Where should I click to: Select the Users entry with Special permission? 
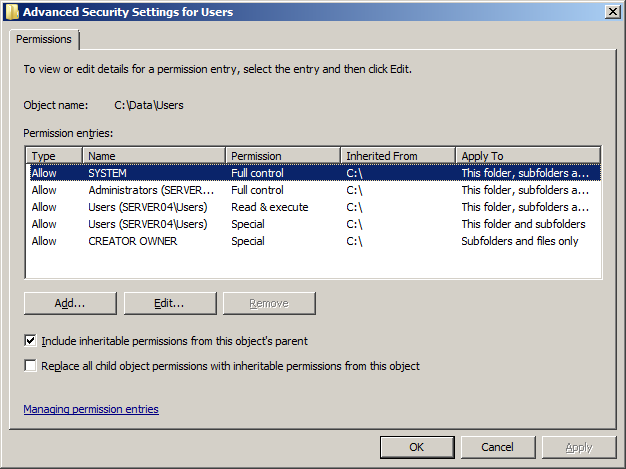(x=147, y=224)
